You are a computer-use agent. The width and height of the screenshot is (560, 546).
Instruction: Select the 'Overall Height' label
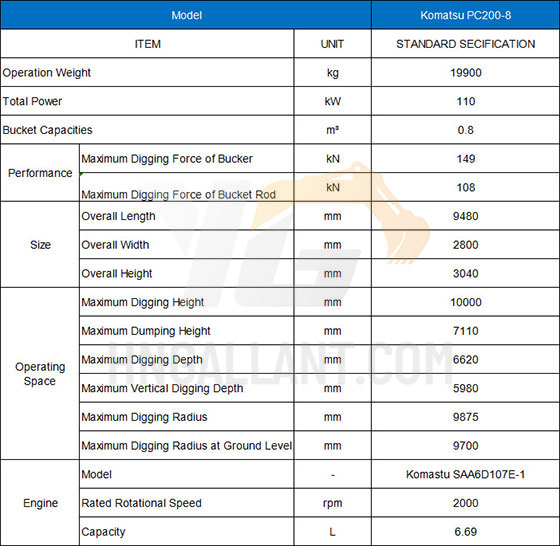[x=116, y=274]
